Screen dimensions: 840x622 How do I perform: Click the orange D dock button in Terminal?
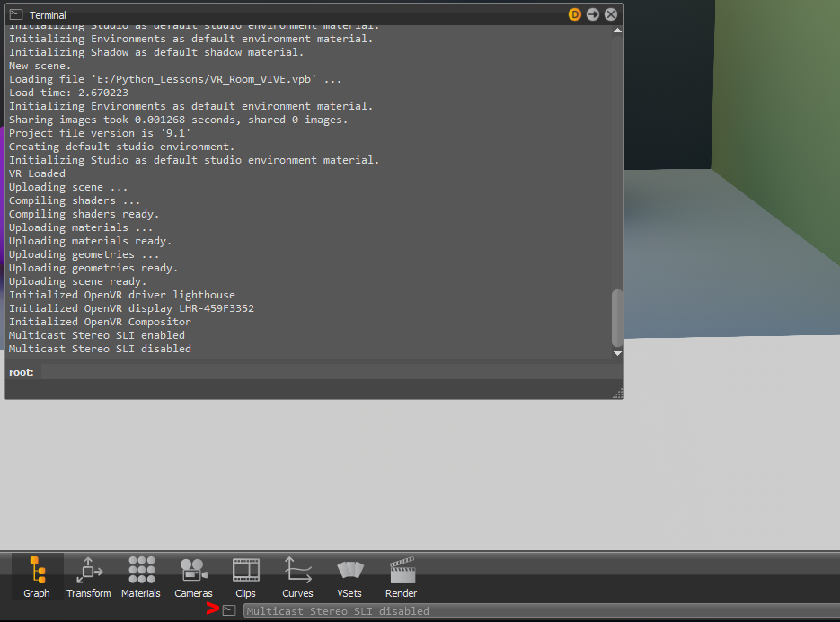tap(575, 14)
